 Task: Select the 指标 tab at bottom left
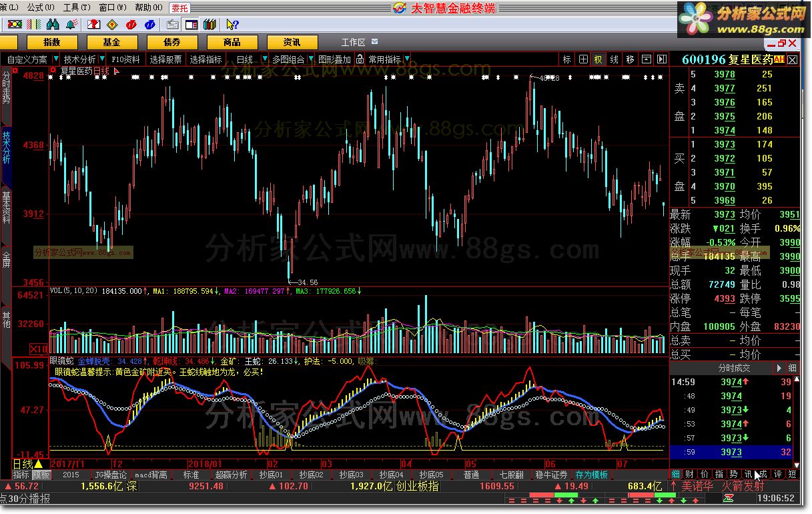[x=21, y=475]
